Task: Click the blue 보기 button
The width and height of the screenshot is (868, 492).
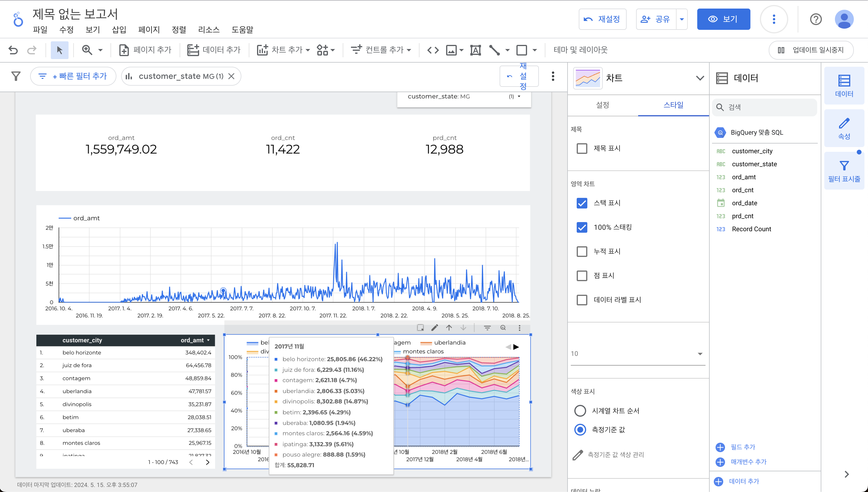Action: (x=723, y=19)
